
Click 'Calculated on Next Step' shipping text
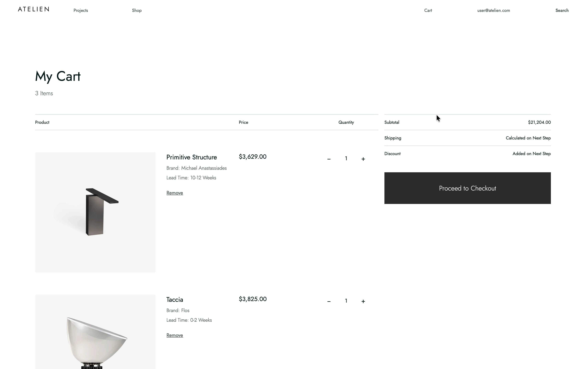click(528, 138)
